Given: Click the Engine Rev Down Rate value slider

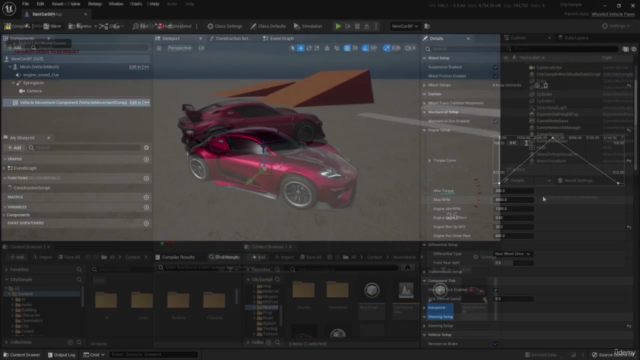Looking at the screenshot, I should pyautogui.click(x=513, y=236).
